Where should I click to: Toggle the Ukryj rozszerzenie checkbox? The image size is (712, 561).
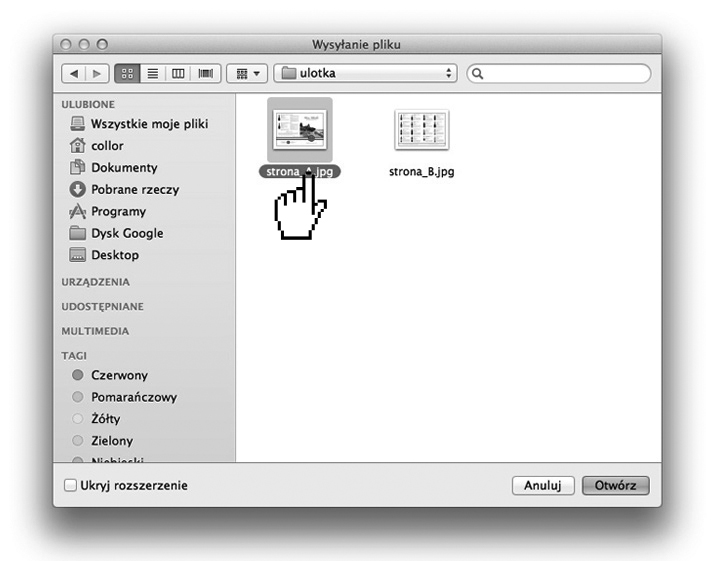tap(70, 486)
